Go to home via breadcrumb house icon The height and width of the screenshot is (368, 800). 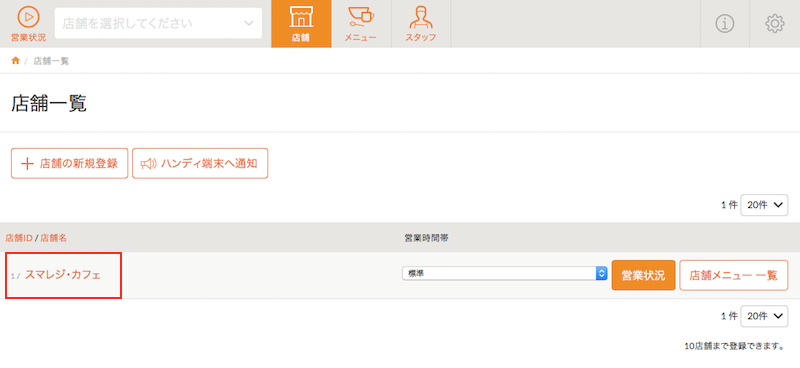point(16,61)
